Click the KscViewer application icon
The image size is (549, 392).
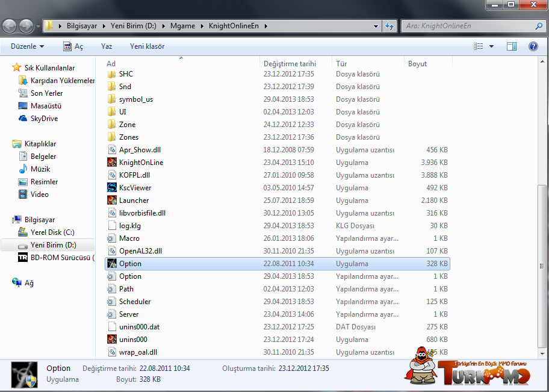(112, 188)
